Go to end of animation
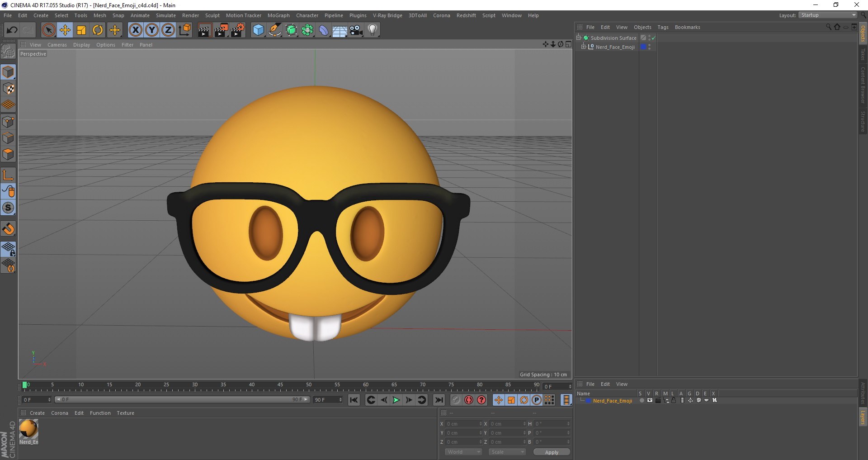Viewport: 868px width, 460px height. [x=439, y=400]
